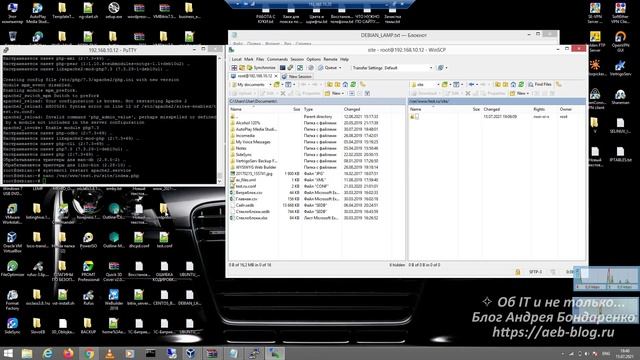640x360 pixels.
Task: Click local panel Root directory icon
Action: click(338, 84)
